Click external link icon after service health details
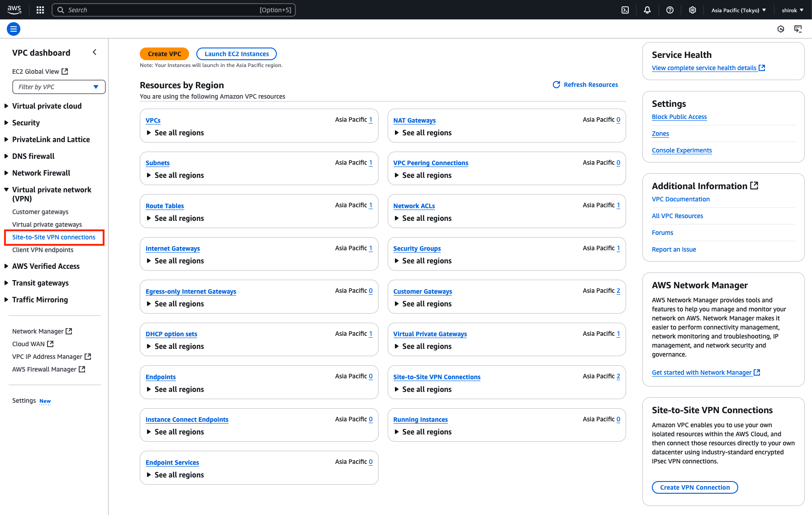 (x=762, y=68)
